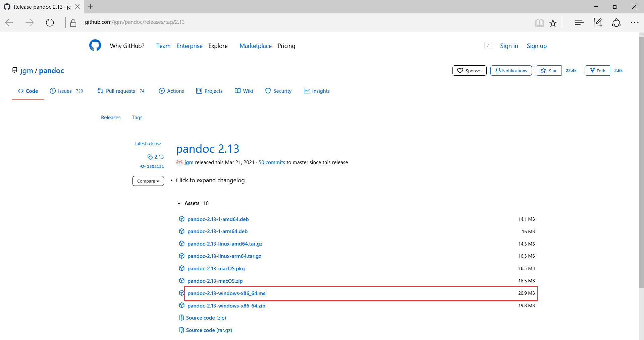Open a new browser tab
Screen dimensions: 644x340
[x=91, y=7]
